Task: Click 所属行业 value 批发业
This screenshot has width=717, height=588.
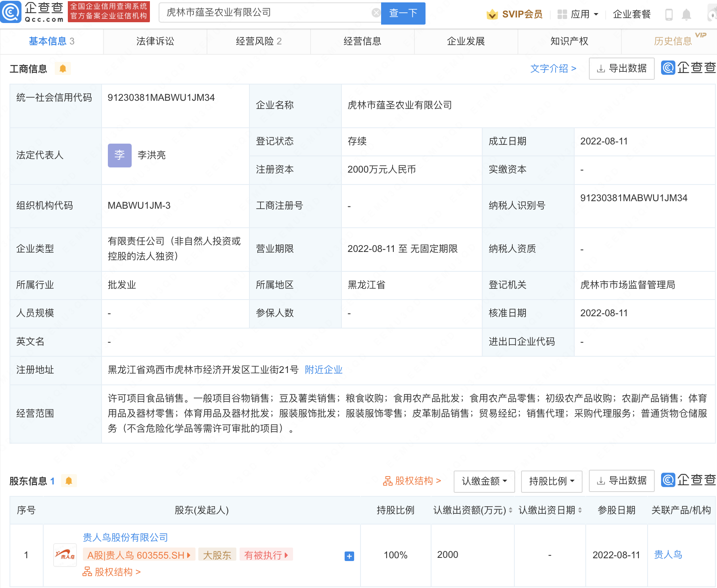Action: click(x=122, y=285)
